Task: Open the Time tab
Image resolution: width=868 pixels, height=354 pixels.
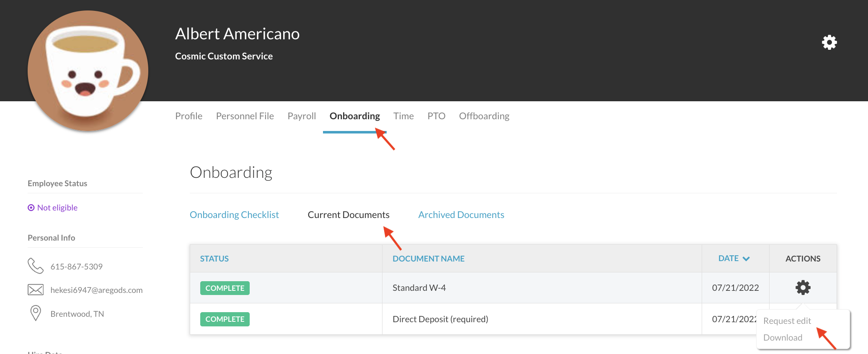Action: point(403,116)
